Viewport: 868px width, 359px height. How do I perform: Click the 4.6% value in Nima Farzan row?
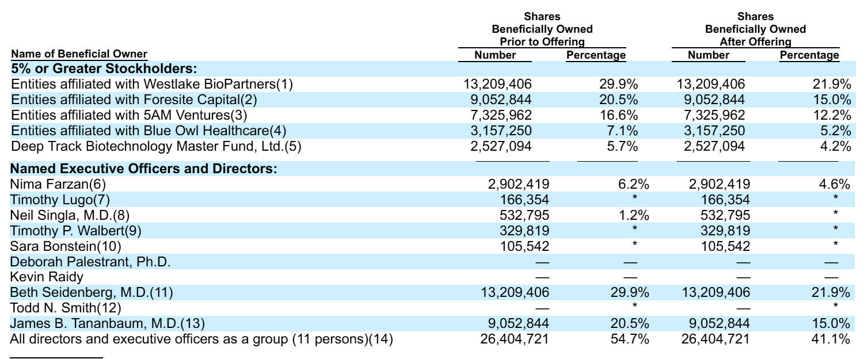(x=834, y=184)
